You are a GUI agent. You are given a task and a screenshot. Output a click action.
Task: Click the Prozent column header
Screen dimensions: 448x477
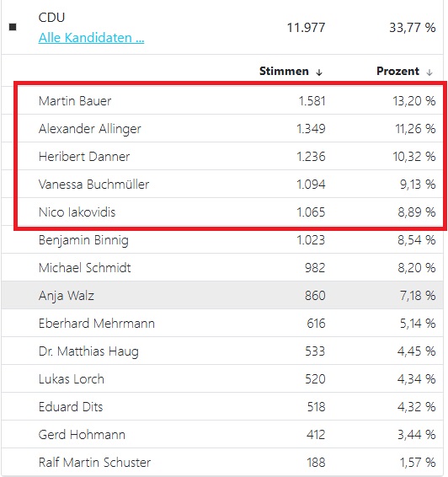click(397, 71)
